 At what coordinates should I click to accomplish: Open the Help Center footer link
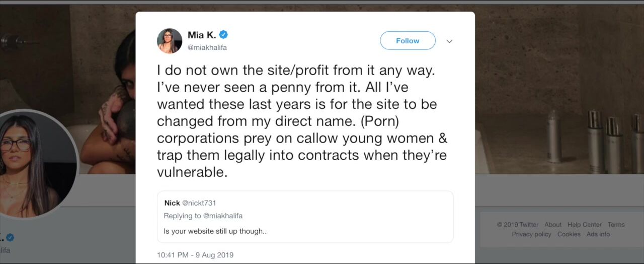[x=585, y=225]
